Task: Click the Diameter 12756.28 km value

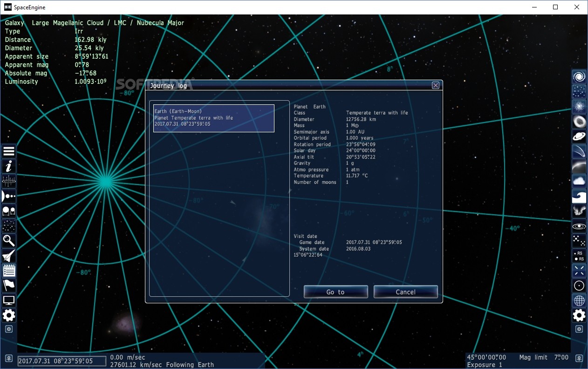Action: pyautogui.click(x=361, y=119)
